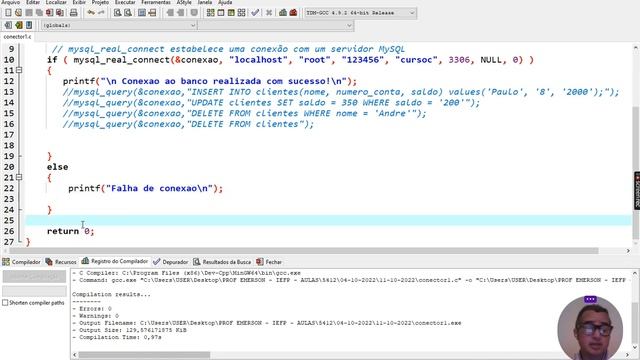The image size is (640, 360).
Task: Click the commented INSERT INTO clientes line
Action: point(341,92)
